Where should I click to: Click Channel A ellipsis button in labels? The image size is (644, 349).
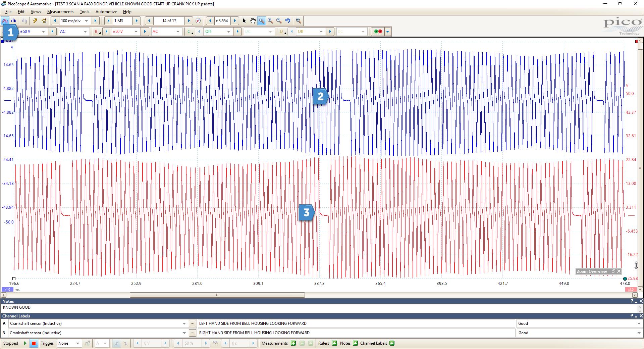pos(192,323)
